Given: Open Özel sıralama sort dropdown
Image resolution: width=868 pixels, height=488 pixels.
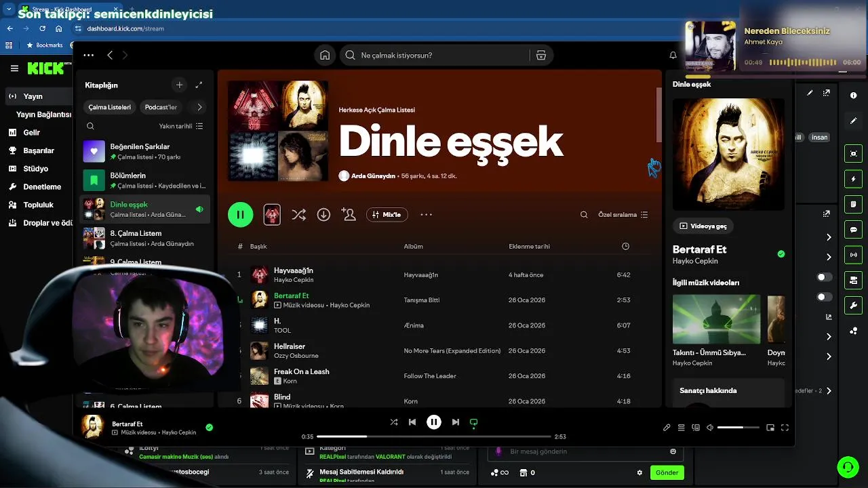Looking at the screenshot, I should [623, 214].
